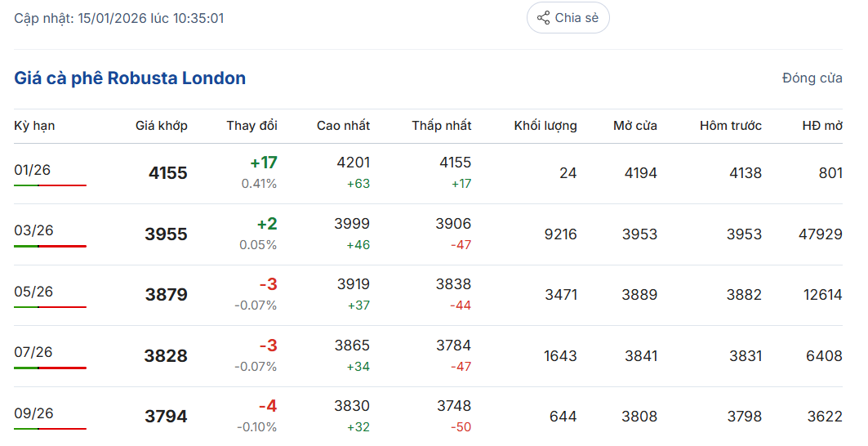868x446 pixels.
Task: Click the Thay đổi column header
Action: [x=251, y=126]
